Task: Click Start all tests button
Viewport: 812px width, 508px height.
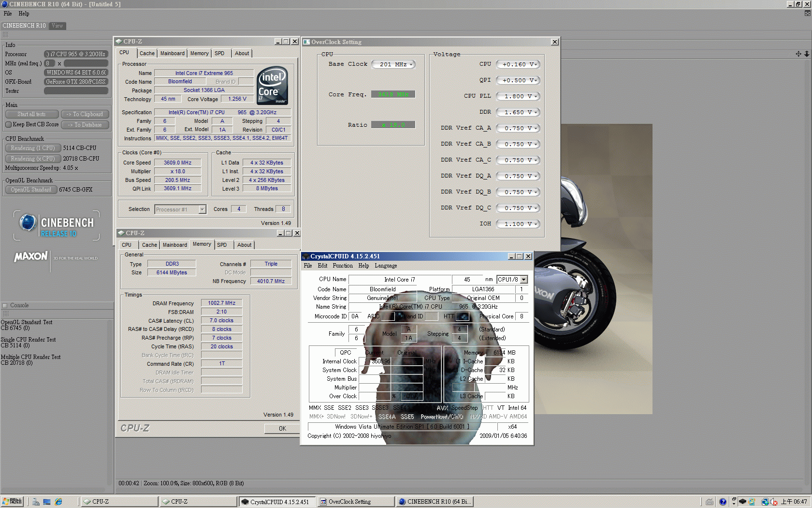Action: coord(32,114)
